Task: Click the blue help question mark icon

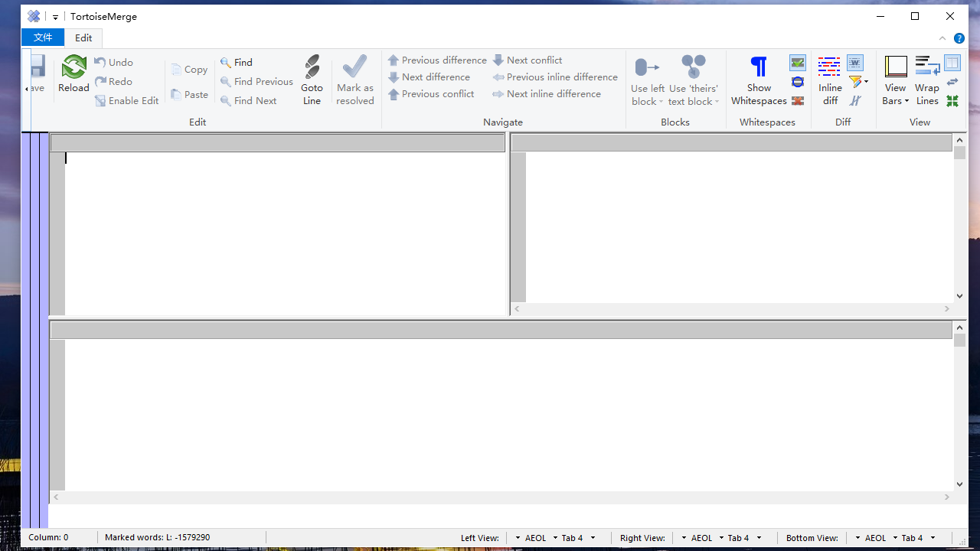Action: [x=959, y=38]
